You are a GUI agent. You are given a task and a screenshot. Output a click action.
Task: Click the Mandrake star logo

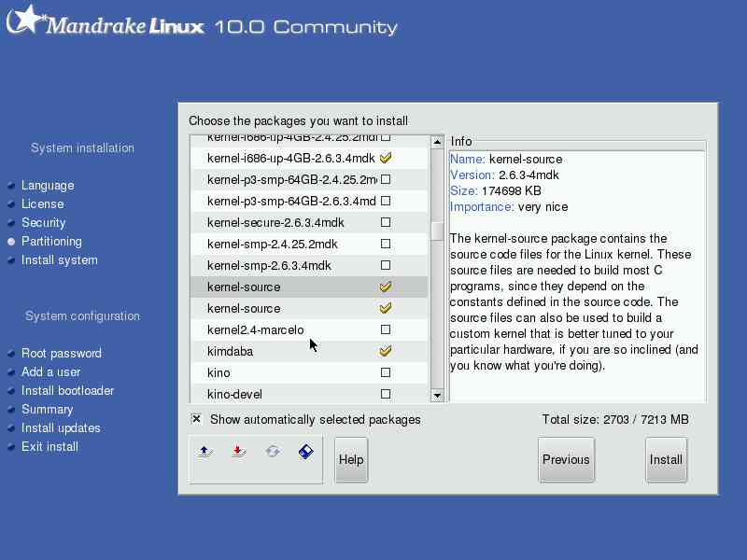24,20
